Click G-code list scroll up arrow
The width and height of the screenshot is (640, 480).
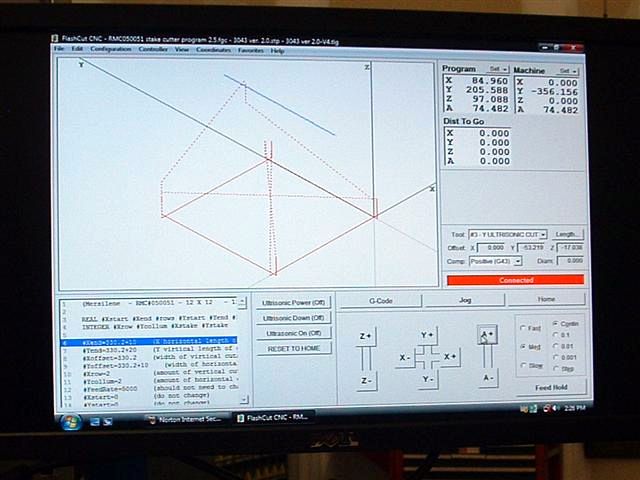[242, 302]
